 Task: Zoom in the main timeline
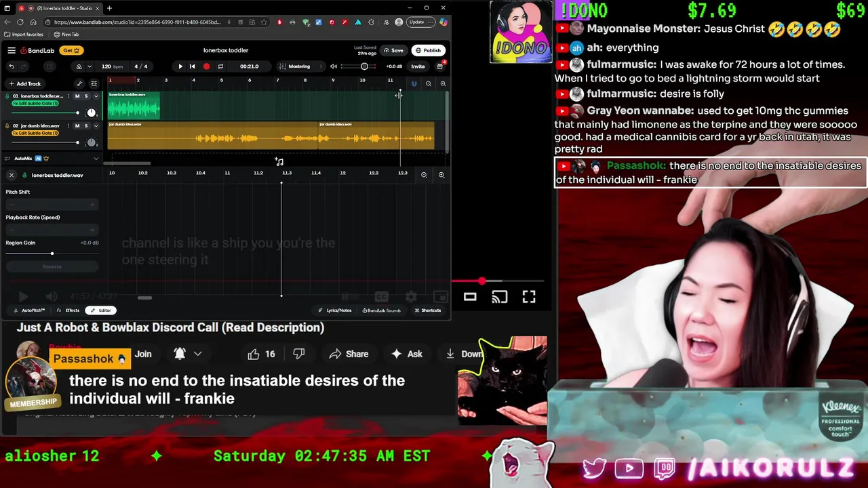click(443, 84)
